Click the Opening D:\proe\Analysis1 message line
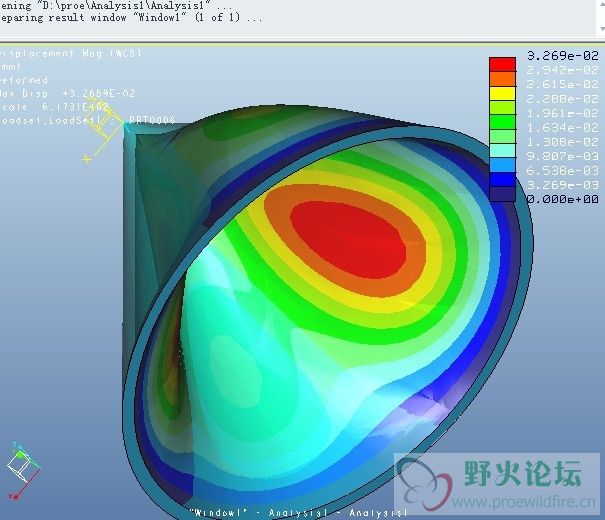Image resolution: width=605 pixels, height=520 pixels. click(117, 6)
